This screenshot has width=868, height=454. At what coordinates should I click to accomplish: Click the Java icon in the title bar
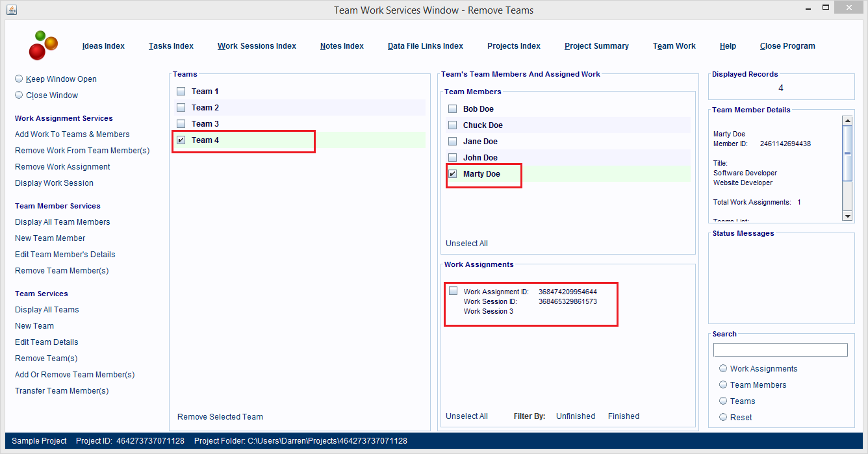11,10
